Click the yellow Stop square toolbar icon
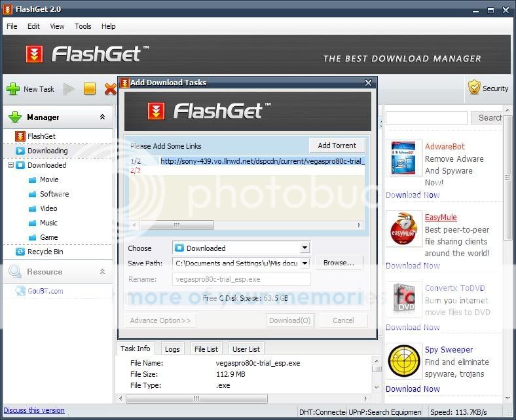 [x=90, y=88]
